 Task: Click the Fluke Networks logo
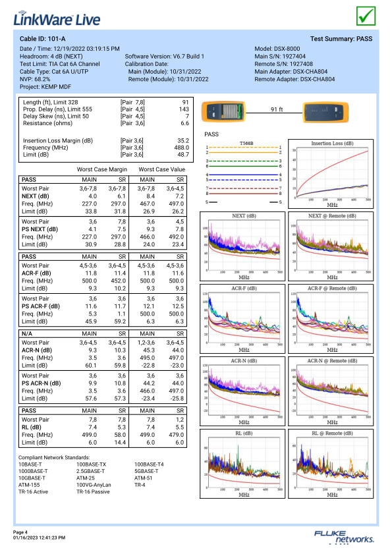click(344, 537)
